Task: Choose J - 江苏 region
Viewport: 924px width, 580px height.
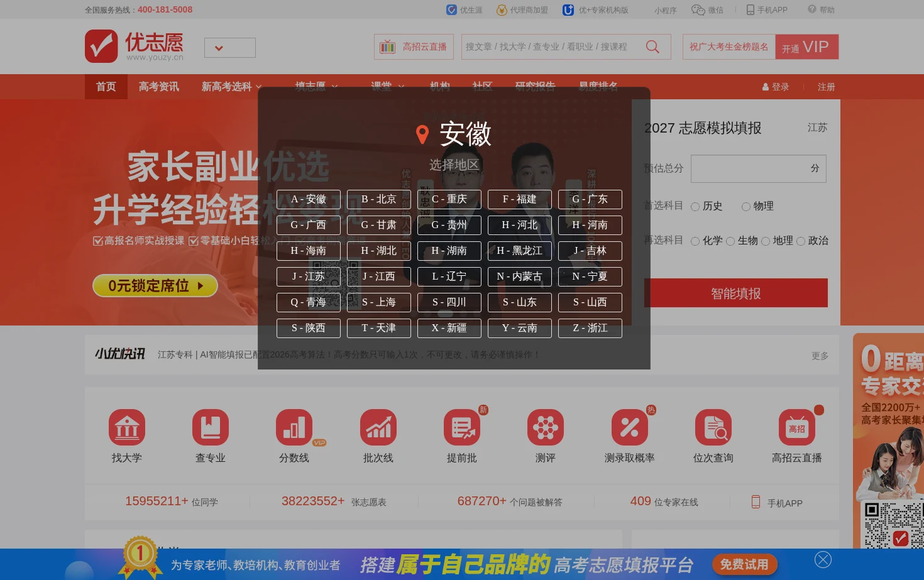Action: pos(309,276)
